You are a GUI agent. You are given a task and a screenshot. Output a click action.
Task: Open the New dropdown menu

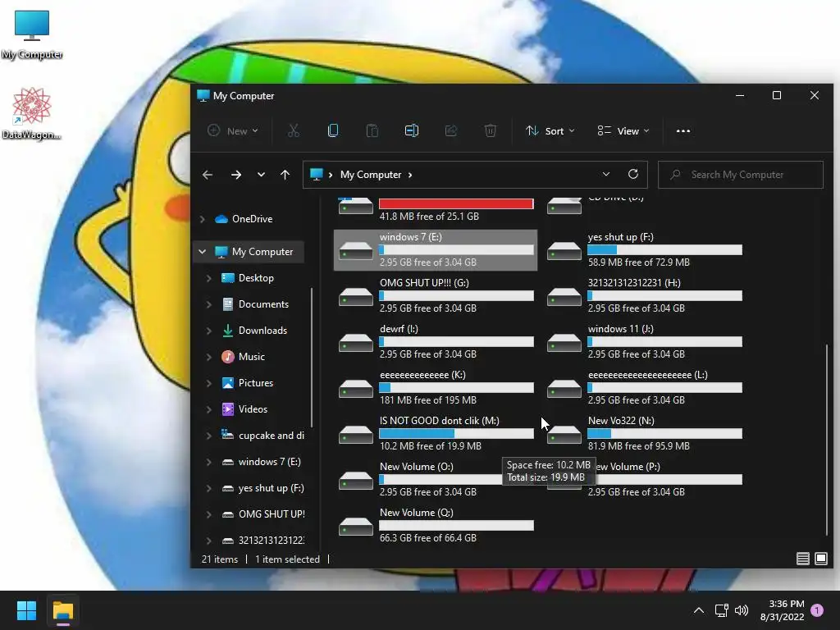tap(233, 130)
